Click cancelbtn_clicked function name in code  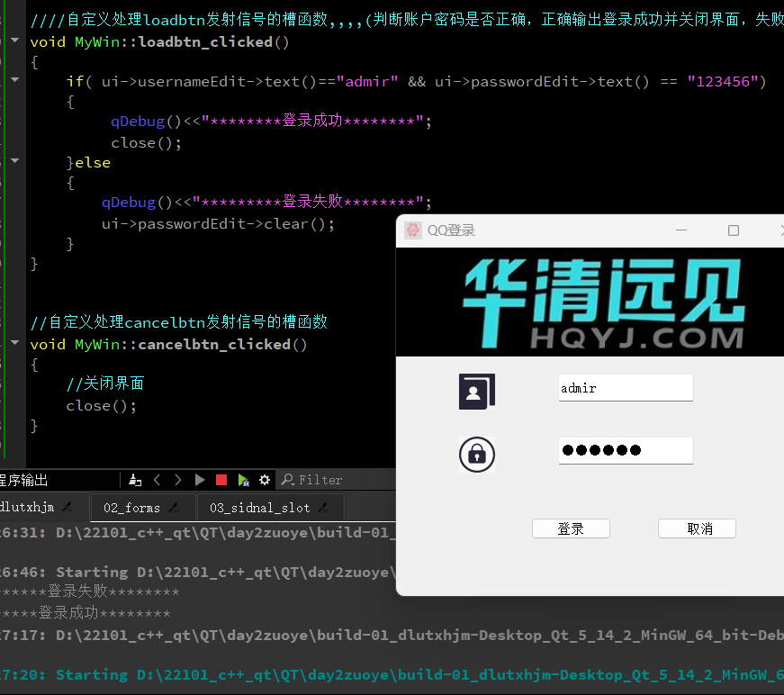click(214, 345)
